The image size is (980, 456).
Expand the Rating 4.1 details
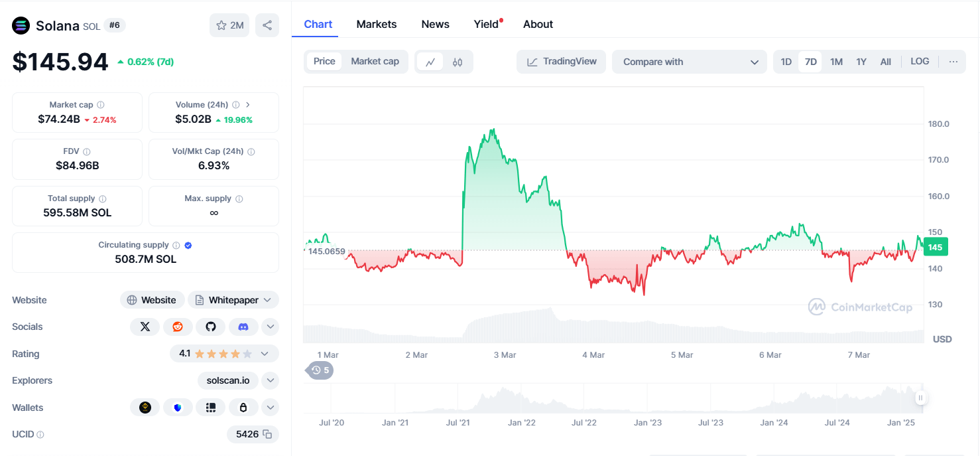265,354
